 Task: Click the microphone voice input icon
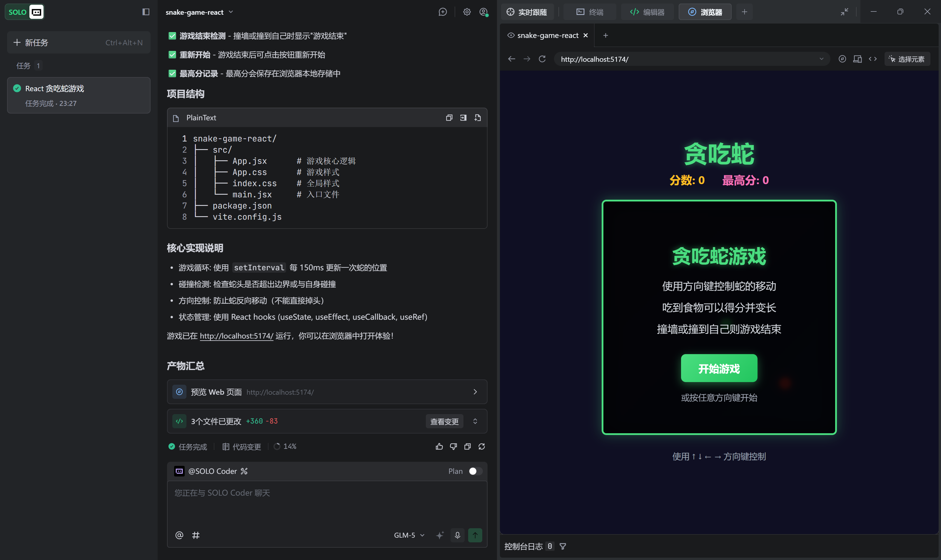click(x=457, y=535)
